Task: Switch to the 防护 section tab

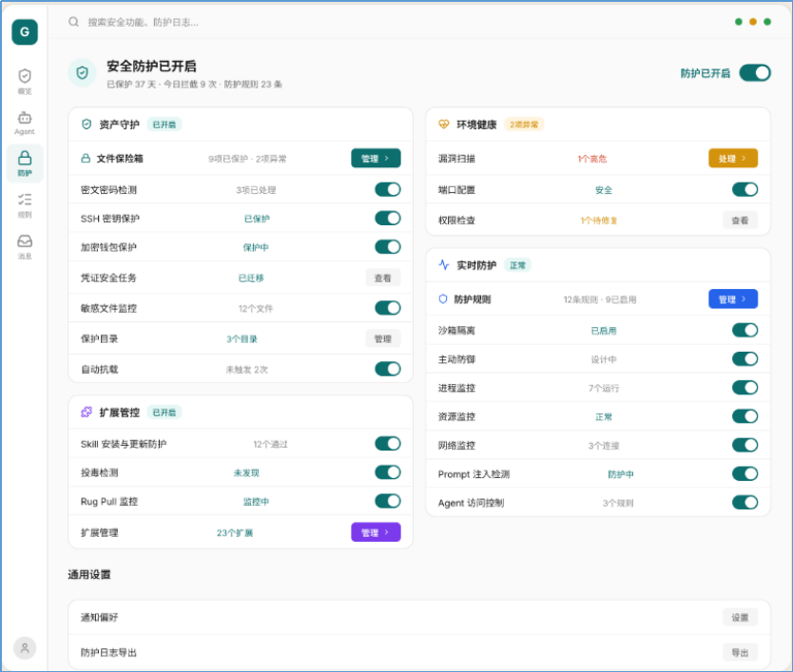Action: (25, 162)
